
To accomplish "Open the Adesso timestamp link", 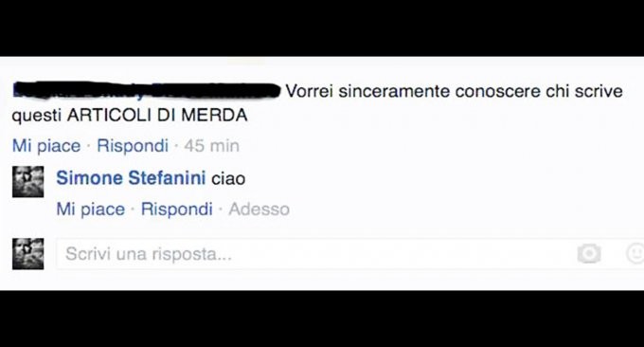I will 259,210.
